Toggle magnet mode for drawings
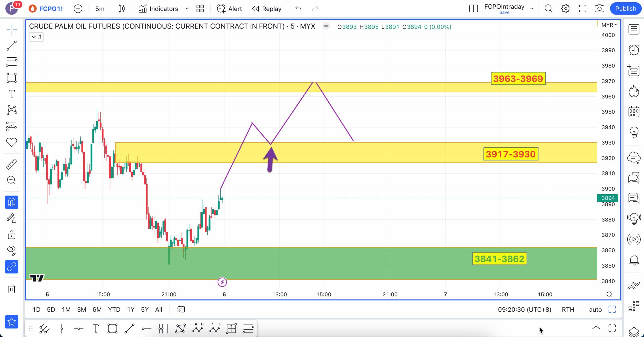This screenshot has height=337, width=644. (12, 202)
